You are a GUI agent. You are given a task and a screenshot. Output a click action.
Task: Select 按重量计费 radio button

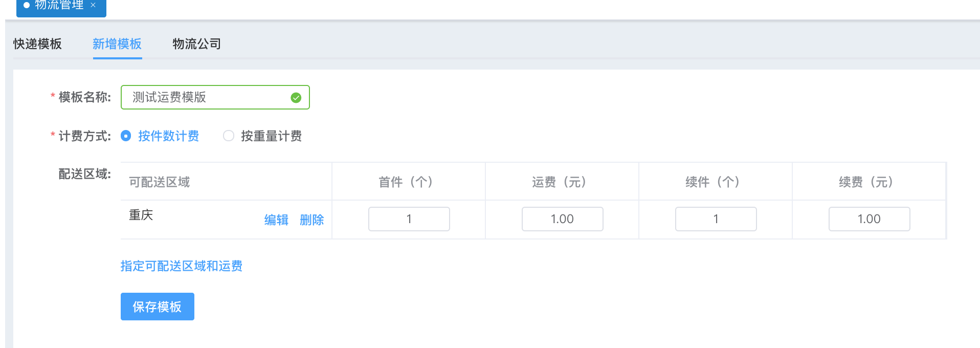pyautogui.click(x=229, y=136)
